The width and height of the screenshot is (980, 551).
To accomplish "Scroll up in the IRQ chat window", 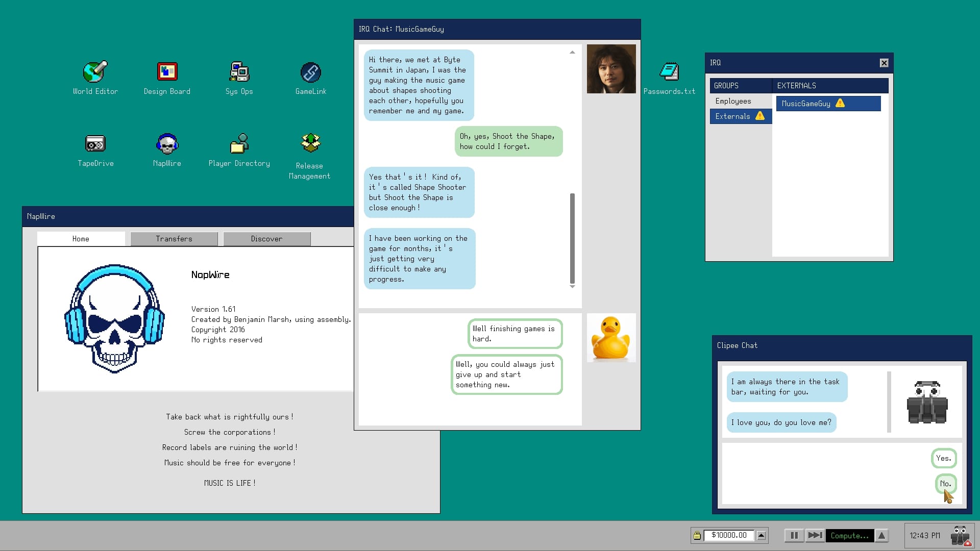I will 573,52.
